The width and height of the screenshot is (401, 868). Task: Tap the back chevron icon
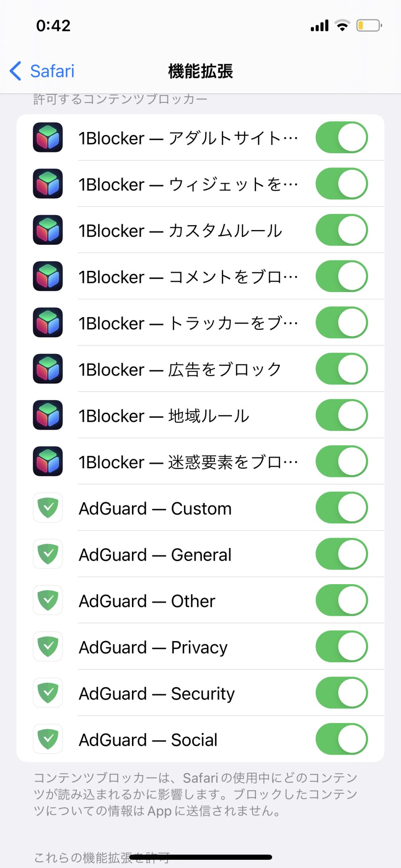(16, 71)
